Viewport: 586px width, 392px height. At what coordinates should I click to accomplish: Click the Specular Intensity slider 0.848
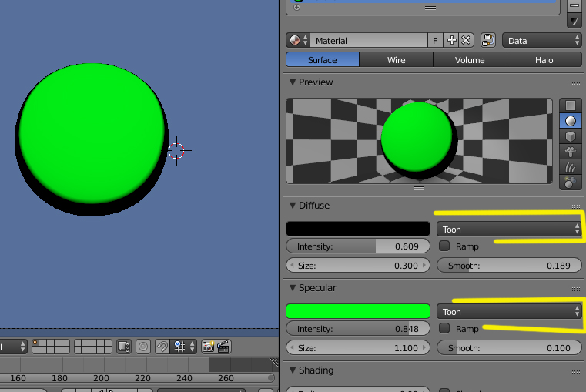click(x=358, y=329)
